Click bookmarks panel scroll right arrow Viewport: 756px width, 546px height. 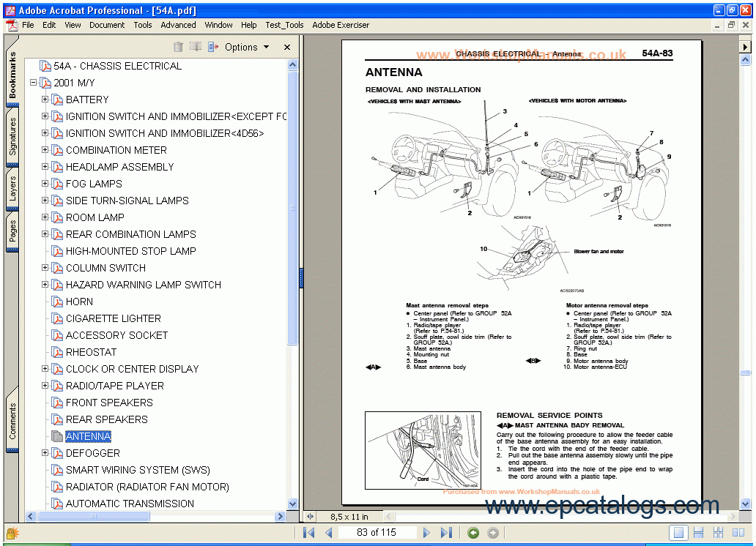(280, 516)
